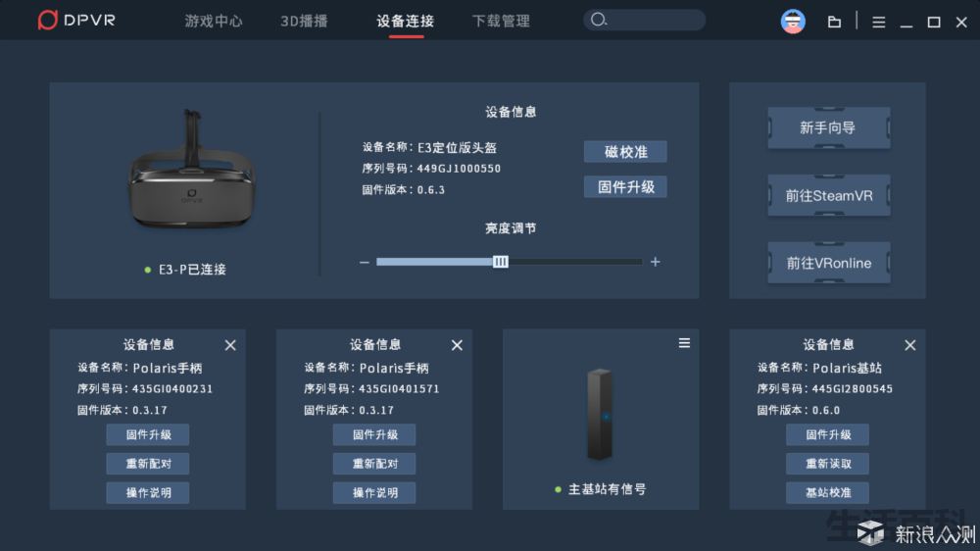This screenshot has height=551, width=980.
Task: Close the DPVR window
Action: tap(961, 22)
